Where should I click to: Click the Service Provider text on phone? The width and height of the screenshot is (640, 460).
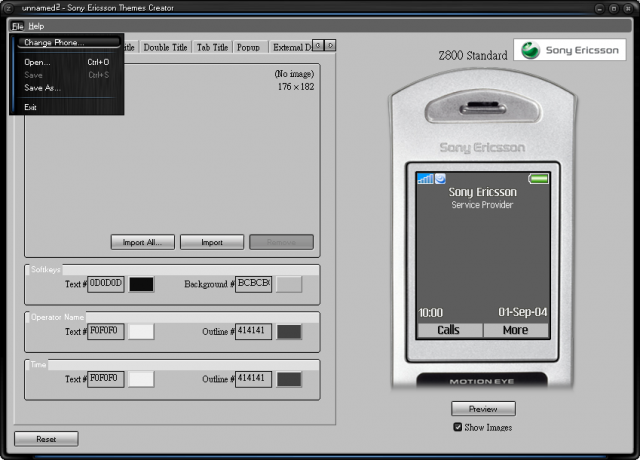482,205
